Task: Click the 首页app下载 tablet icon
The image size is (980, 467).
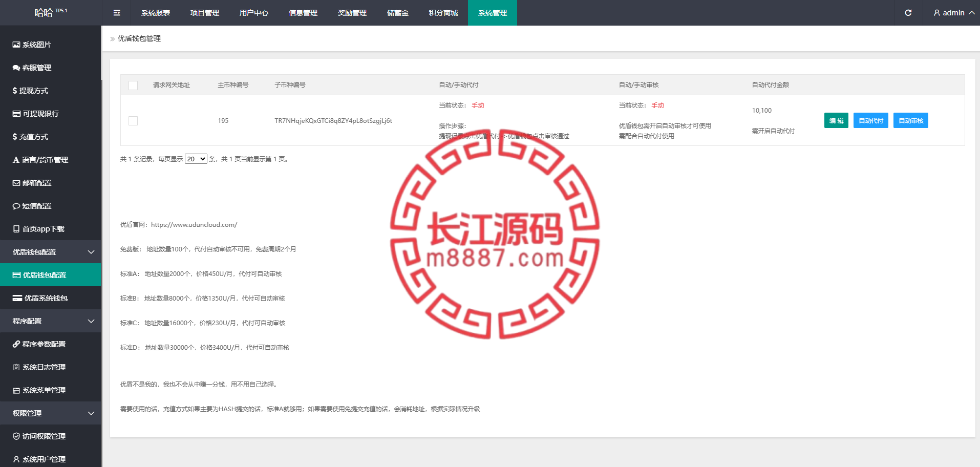Action: [16, 229]
